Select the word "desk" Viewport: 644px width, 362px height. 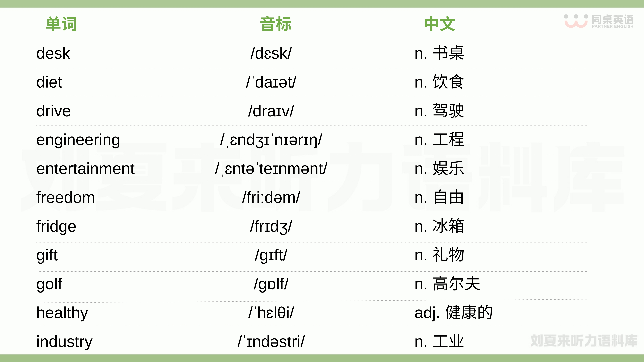click(53, 53)
